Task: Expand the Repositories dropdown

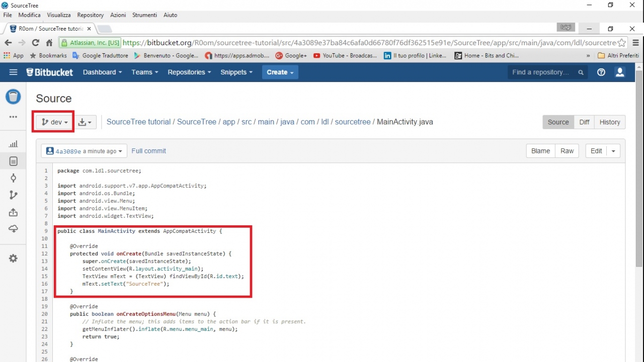Action: (189, 72)
